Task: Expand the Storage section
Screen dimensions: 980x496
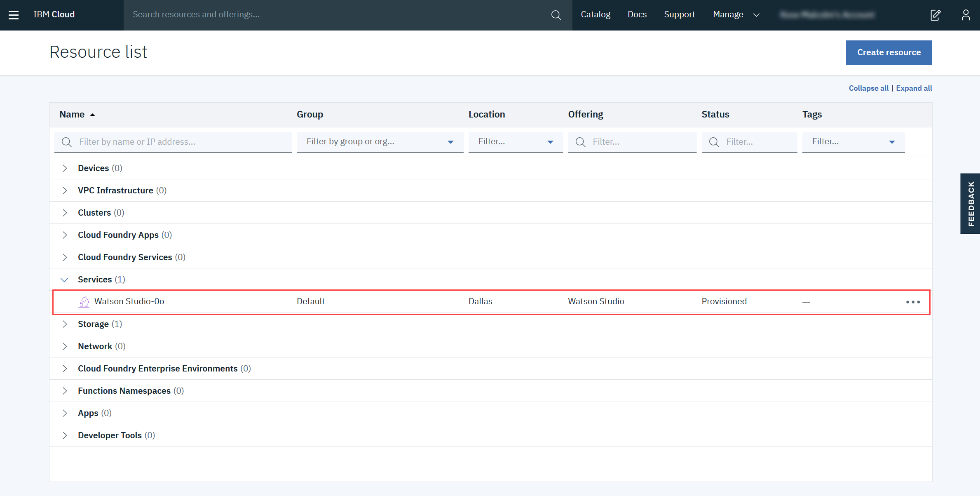Action: click(x=65, y=324)
